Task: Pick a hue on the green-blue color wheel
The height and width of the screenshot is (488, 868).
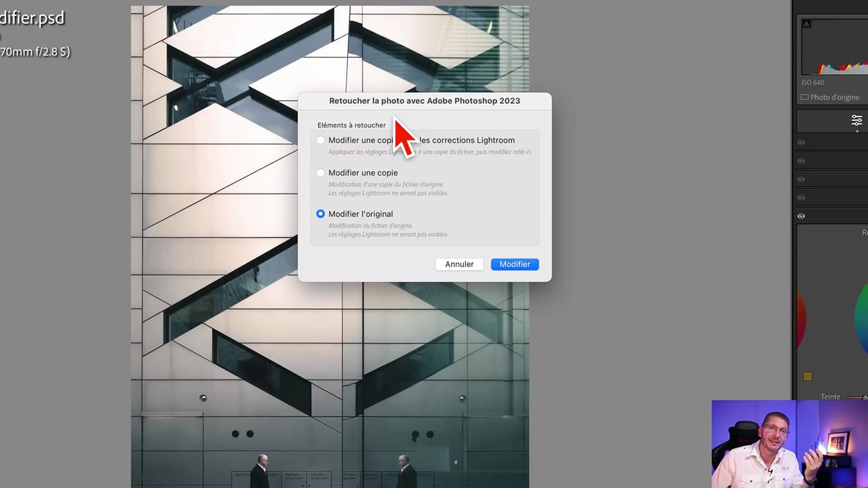Action: point(861,319)
